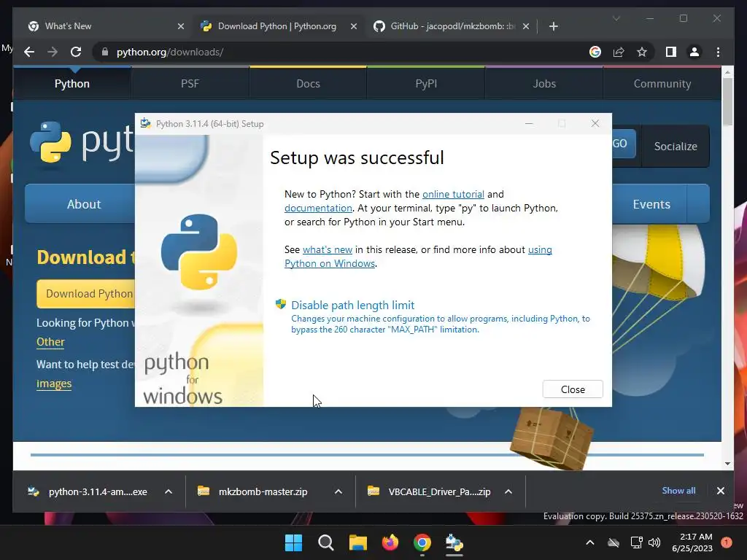Open a new Chrome tab

pos(553,27)
